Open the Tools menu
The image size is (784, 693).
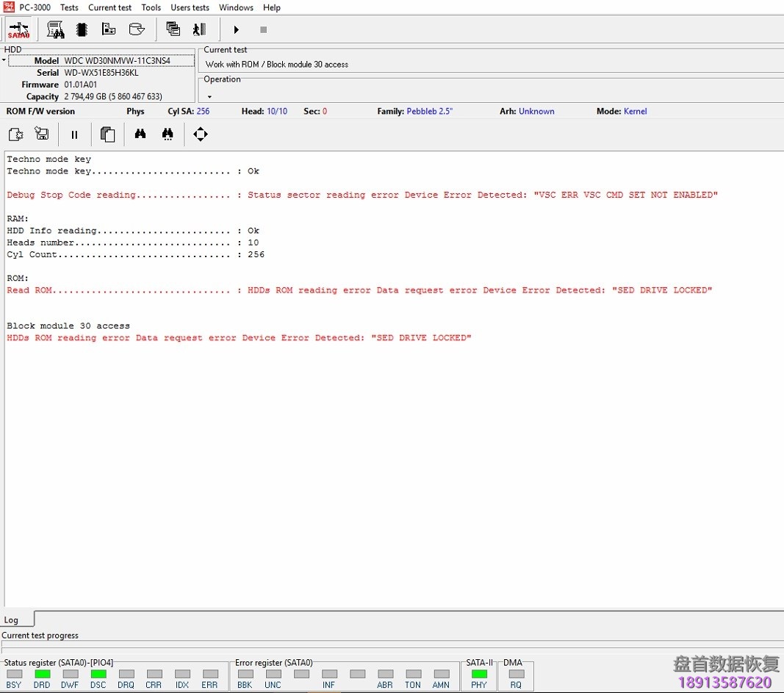[151, 7]
